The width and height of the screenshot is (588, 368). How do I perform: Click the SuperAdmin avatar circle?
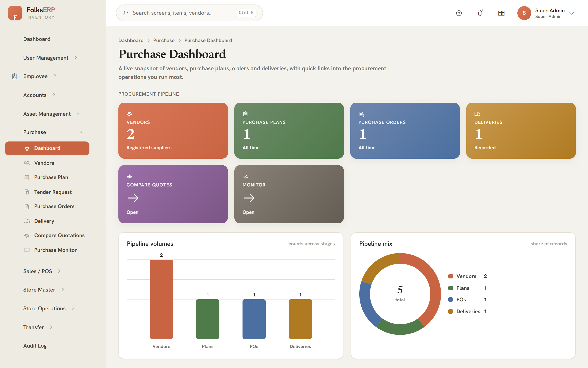[524, 13]
